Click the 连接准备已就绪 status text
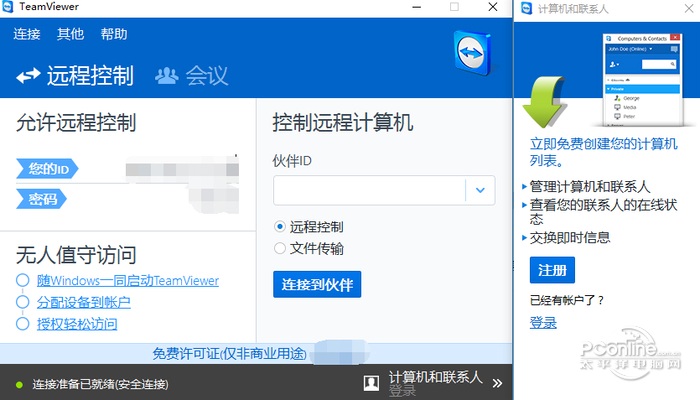 [100, 384]
